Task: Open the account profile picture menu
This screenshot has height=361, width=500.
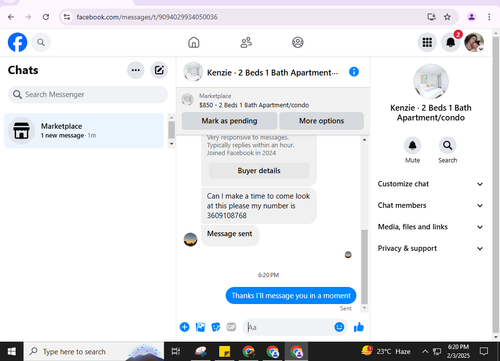Action: click(474, 42)
